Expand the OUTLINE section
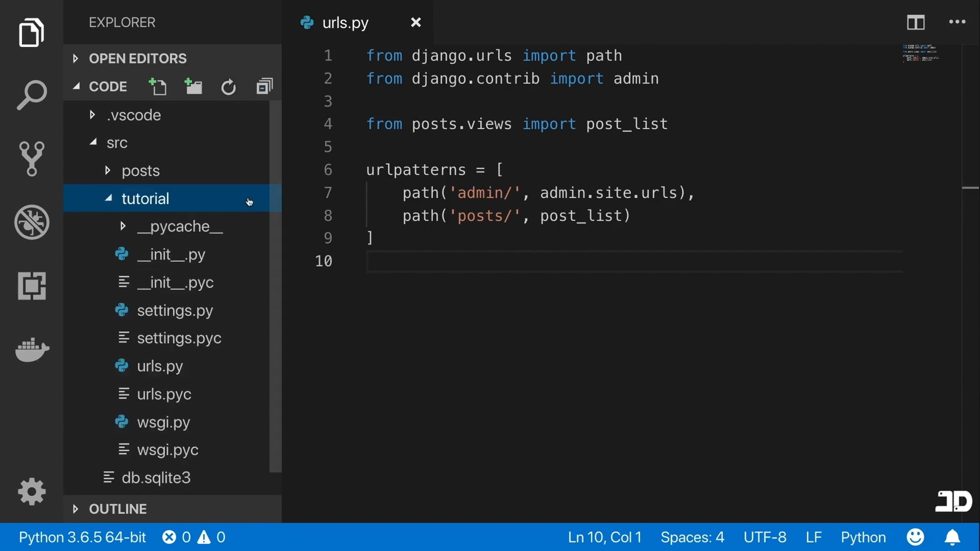The width and height of the screenshot is (980, 551). click(118, 509)
